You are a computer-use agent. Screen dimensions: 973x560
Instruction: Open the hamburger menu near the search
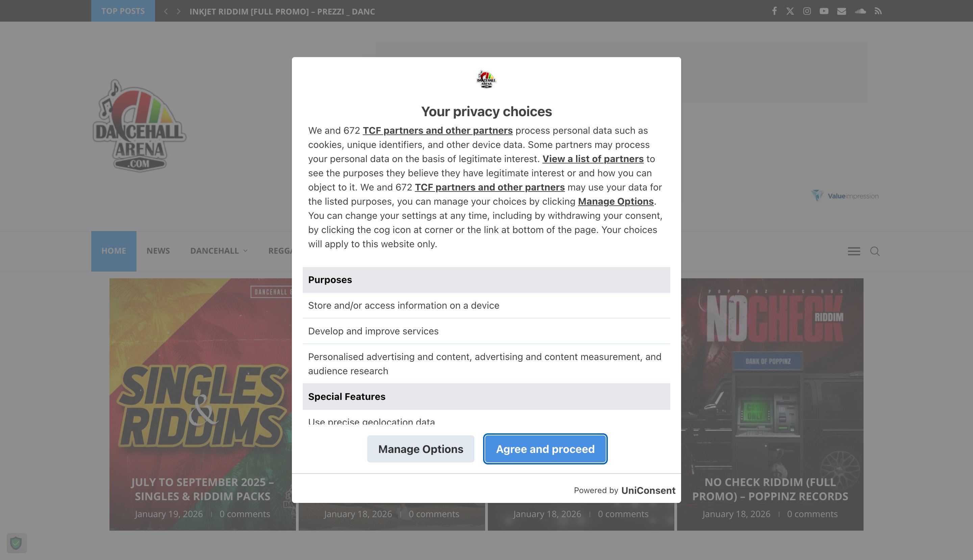tap(854, 251)
